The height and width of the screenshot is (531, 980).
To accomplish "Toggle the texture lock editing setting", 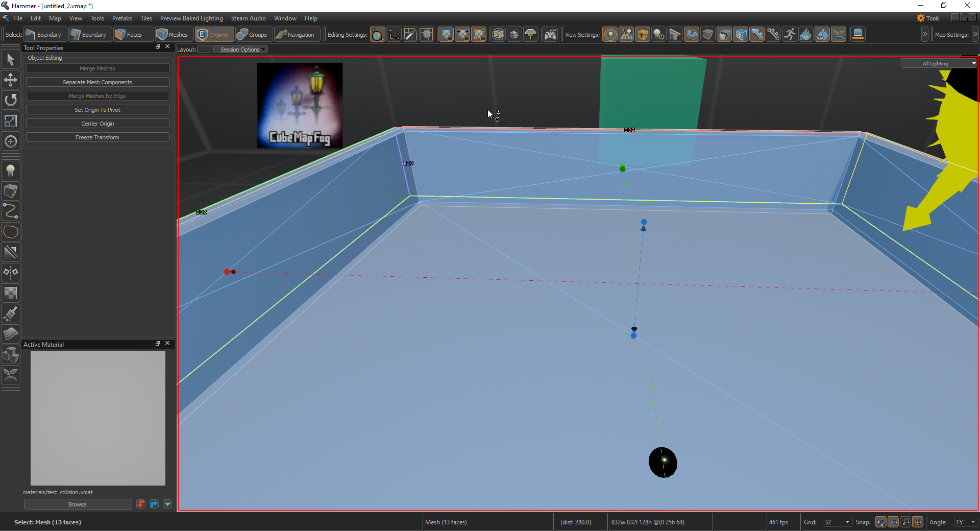I will click(x=446, y=34).
